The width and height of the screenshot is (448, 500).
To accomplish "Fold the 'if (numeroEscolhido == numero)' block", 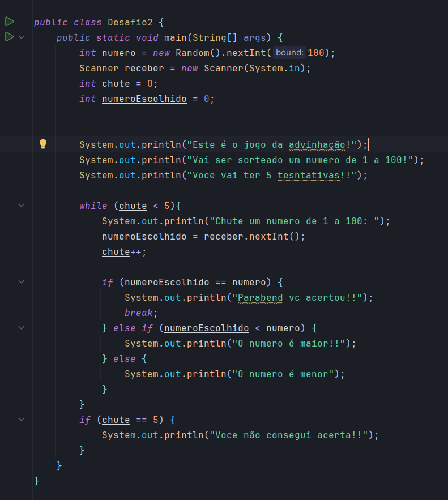I will (22, 282).
